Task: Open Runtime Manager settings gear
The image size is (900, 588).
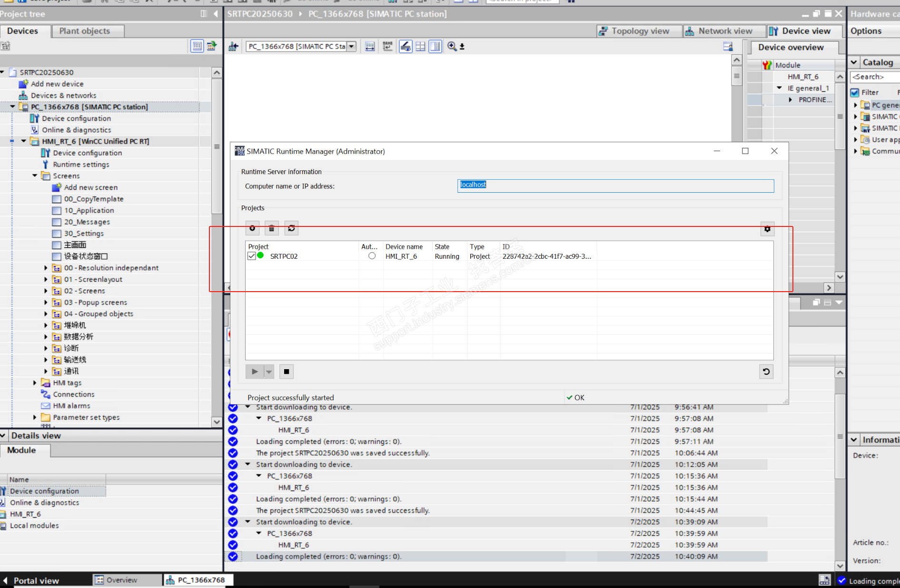Action: click(767, 229)
